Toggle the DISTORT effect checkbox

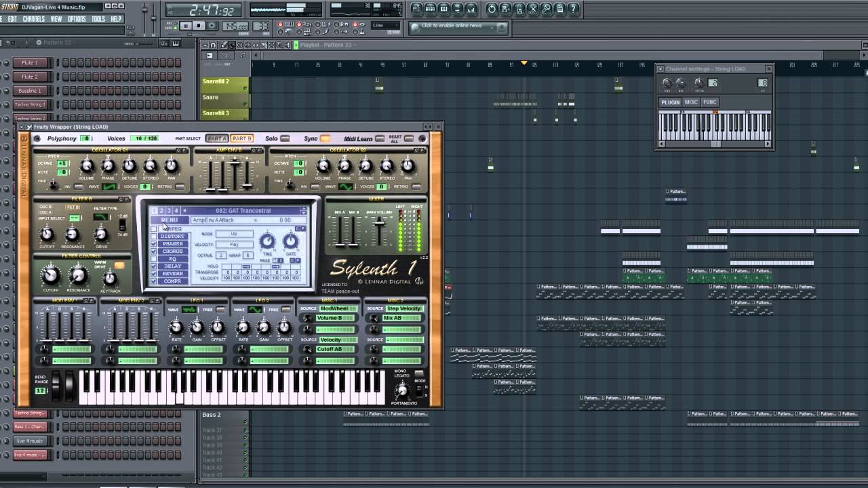click(154, 237)
